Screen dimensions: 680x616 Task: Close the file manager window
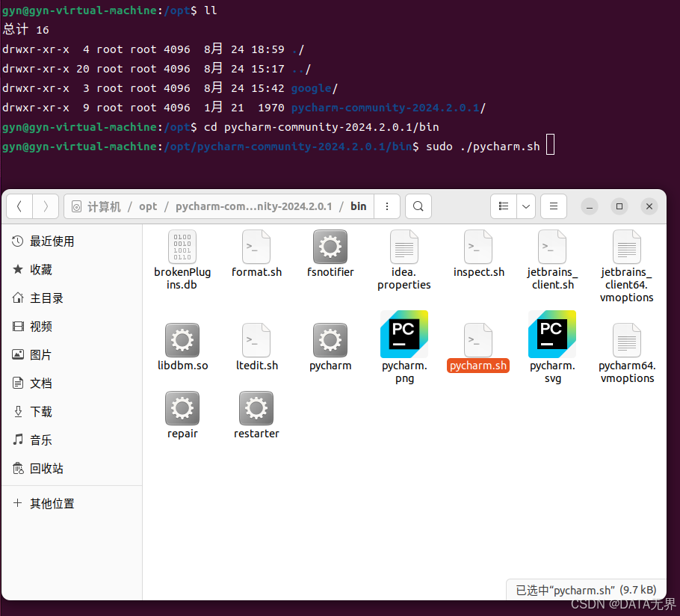649,206
